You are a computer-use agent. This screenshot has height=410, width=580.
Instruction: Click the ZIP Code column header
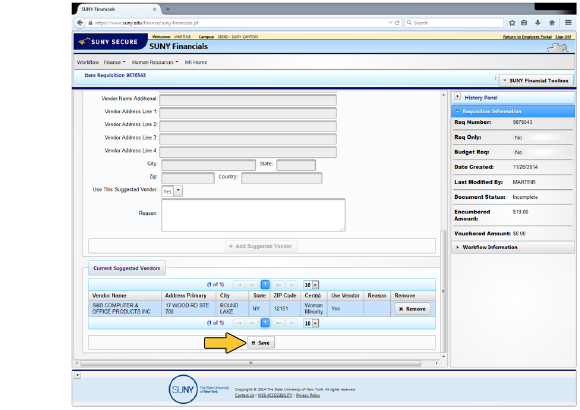[285, 296]
